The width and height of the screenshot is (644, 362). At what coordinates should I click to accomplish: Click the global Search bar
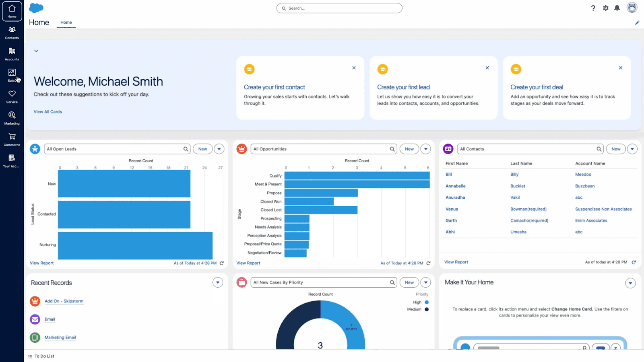339,8
